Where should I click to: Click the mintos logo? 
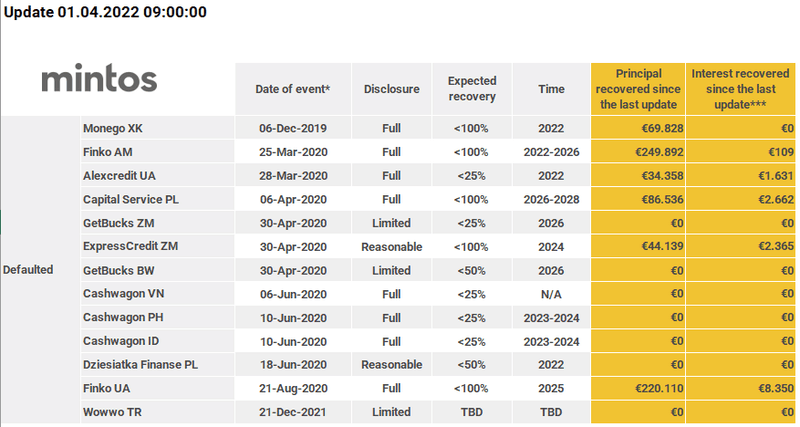point(99,79)
